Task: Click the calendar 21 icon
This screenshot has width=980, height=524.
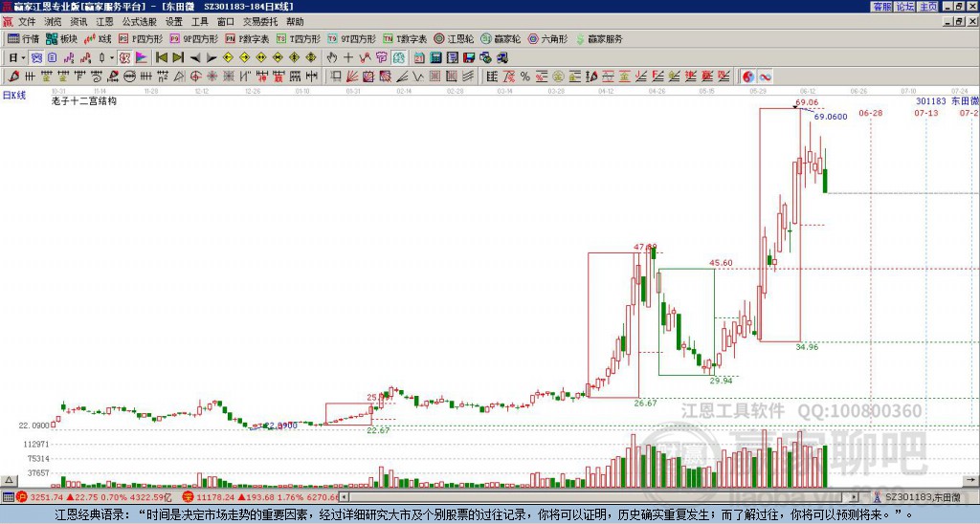Action: click(x=419, y=58)
